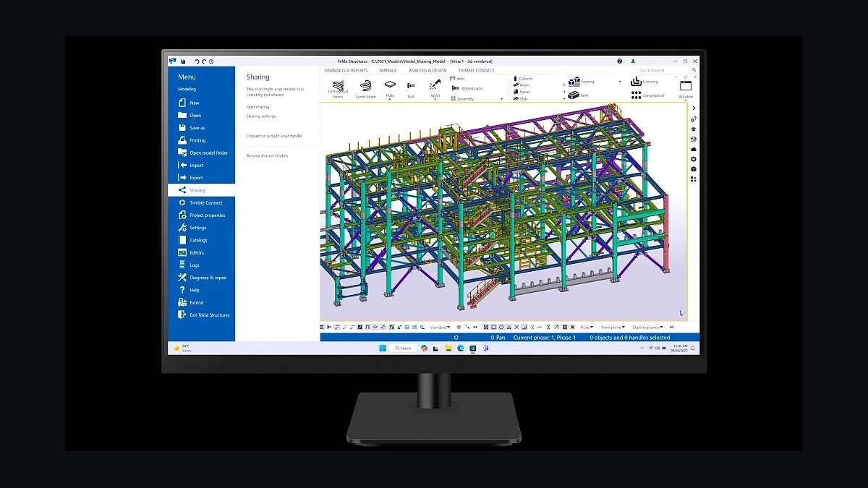Select the Slab tool

[521, 98]
